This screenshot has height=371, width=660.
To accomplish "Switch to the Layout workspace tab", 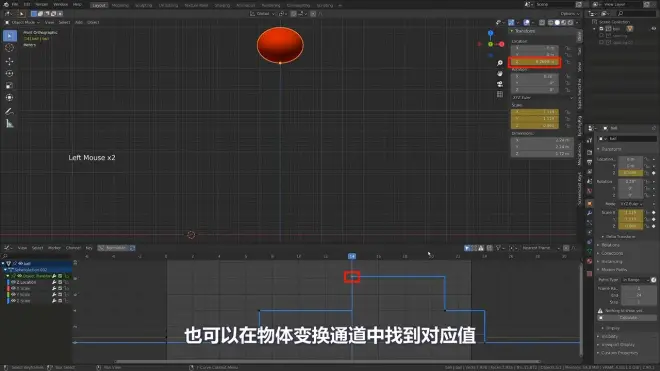I will (99, 5).
